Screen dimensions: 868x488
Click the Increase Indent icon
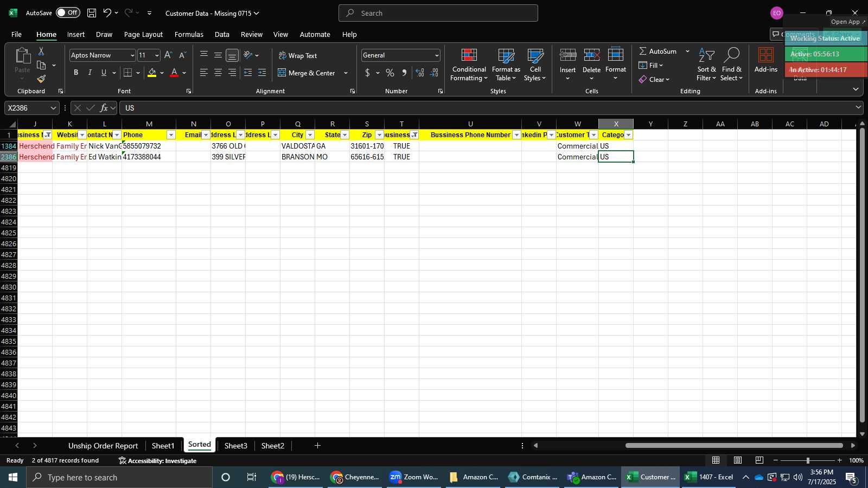click(x=262, y=73)
